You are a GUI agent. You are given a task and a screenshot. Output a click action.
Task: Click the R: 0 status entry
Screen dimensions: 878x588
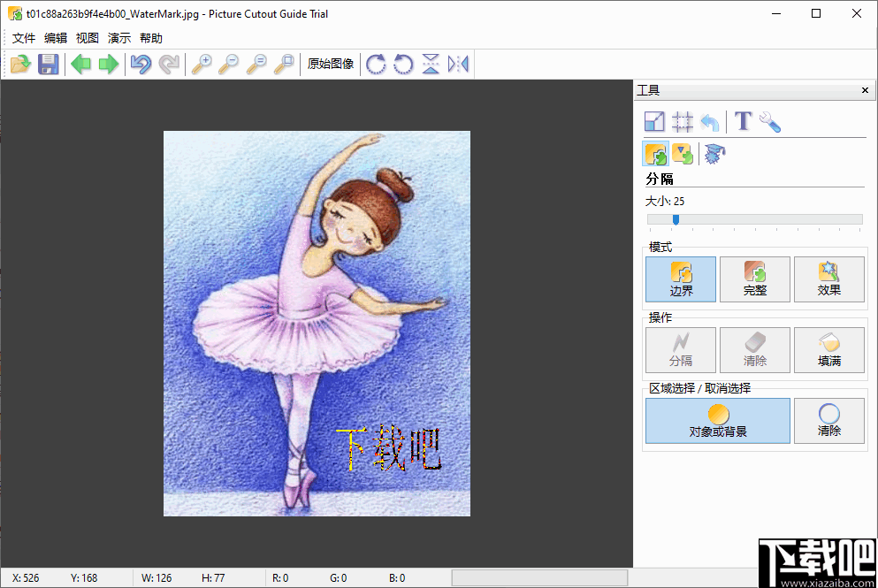pos(280,578)
